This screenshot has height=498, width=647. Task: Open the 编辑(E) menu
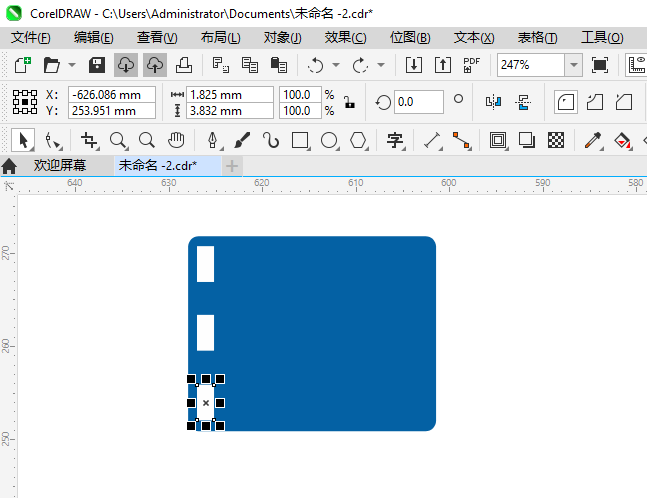[x=94, y=38]
